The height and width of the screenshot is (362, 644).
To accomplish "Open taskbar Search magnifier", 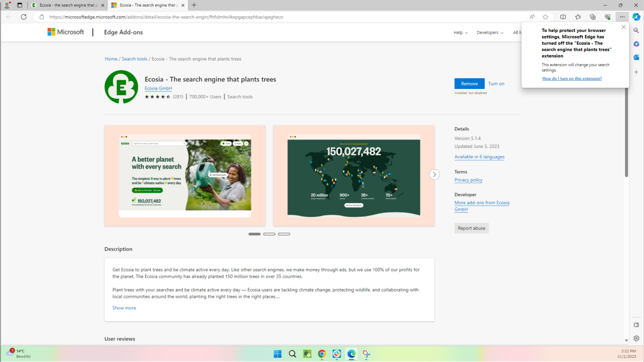I will coord(293,354).
